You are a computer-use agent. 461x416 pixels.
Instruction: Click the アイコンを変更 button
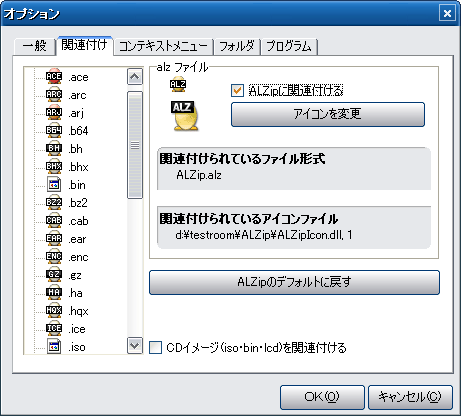[x=328, y=114]
